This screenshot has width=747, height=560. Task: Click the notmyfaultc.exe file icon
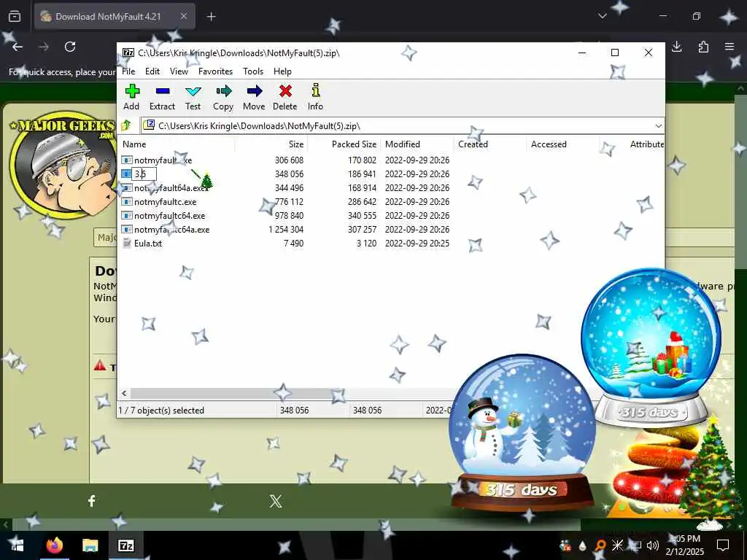tap(127, 202)
